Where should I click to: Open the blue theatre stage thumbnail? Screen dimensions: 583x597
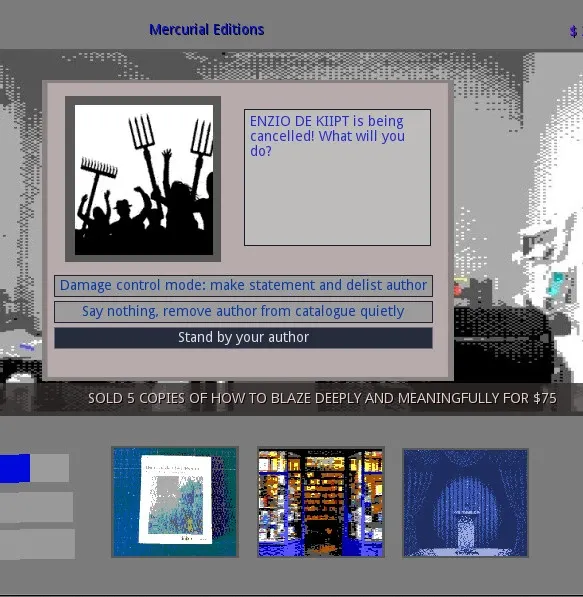click(465, 503)
